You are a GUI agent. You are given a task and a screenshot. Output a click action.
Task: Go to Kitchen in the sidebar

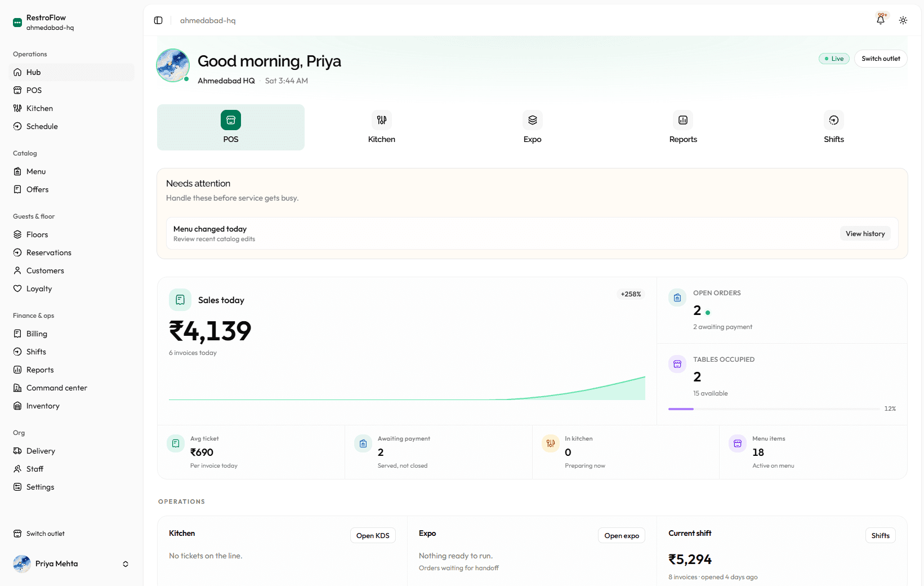coord(72,108)
